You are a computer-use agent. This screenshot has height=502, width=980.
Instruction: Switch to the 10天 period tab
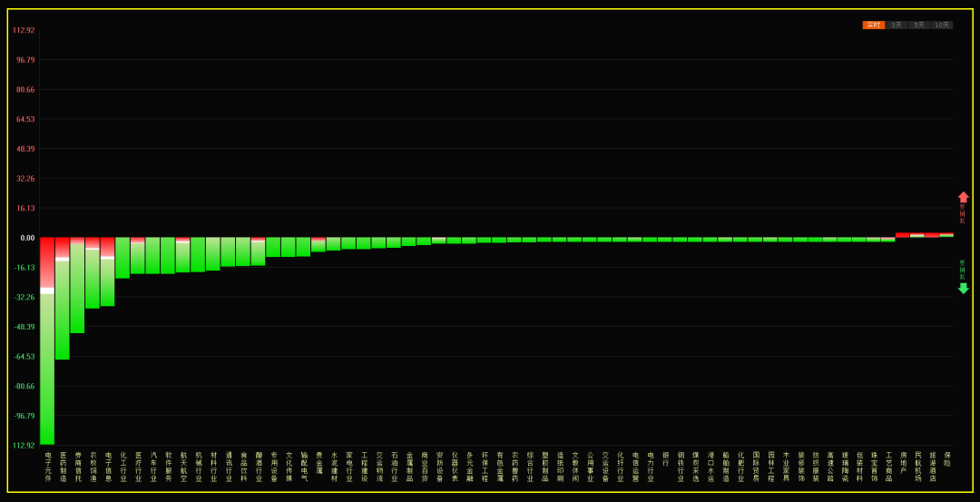point(941,25)
